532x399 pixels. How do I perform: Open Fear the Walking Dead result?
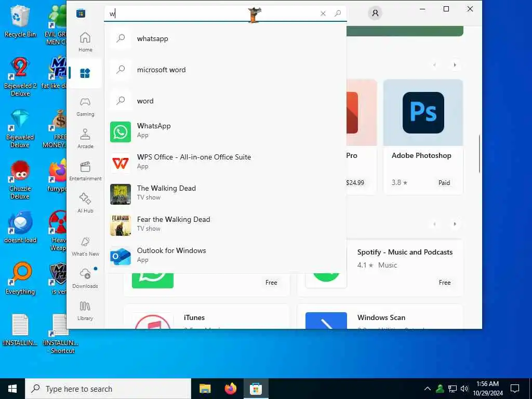click(225, 225)
